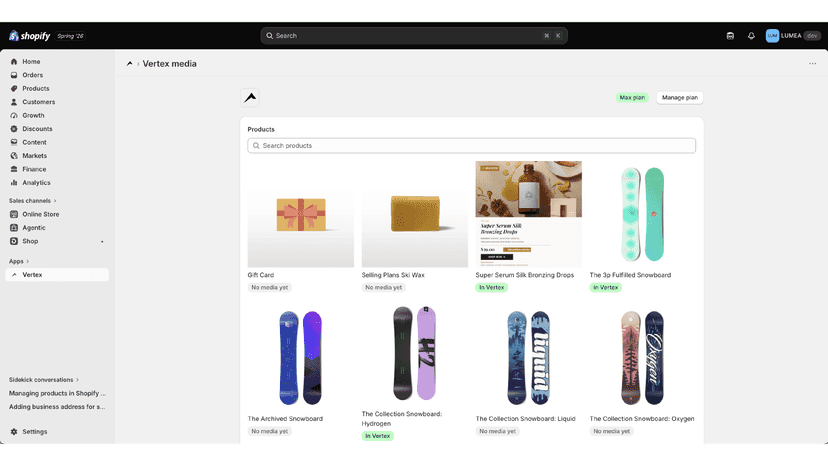Click the dev badge next to LUMEA
Viewport: 828px width, 466px height.
point(812,36)
